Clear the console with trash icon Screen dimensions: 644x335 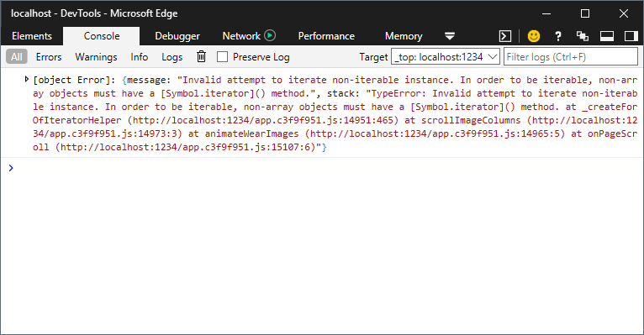point(201,56)
